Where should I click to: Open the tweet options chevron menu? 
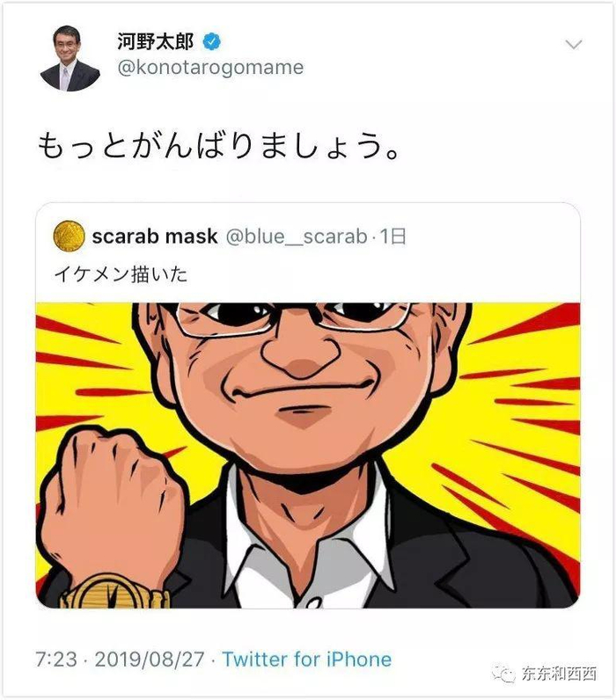pyautogui.click(x=573, y=44)
